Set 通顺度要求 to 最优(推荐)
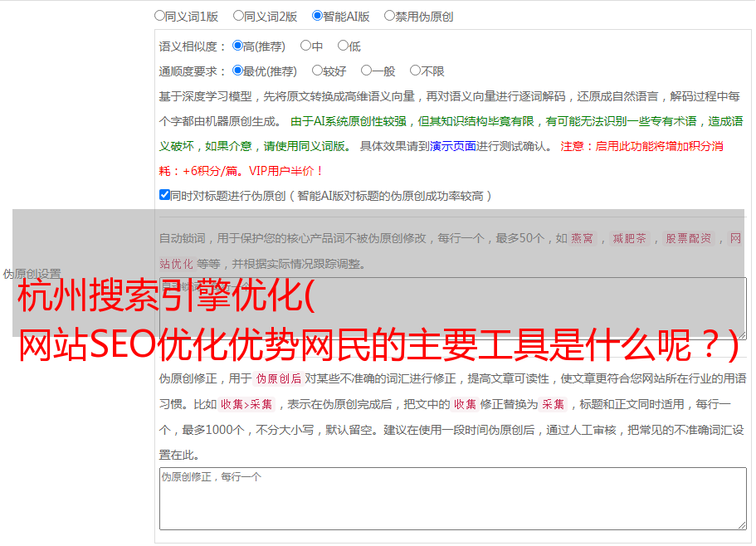The height and width of the screenshot is (546, 756). (x=237, y=71)
